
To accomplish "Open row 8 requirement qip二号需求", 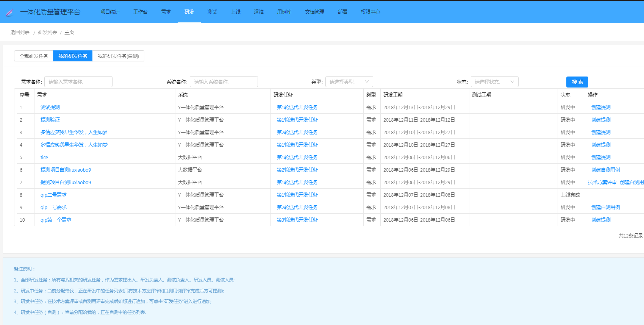I will 53,195.
